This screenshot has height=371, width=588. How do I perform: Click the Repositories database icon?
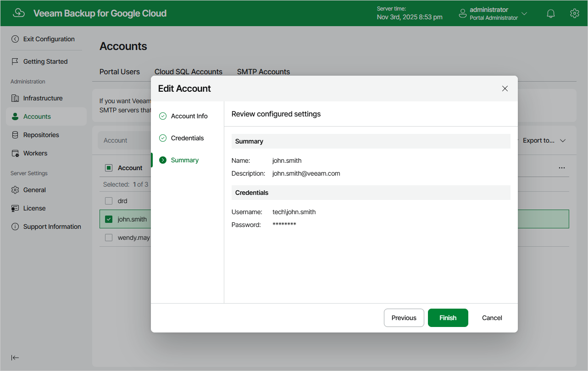pos(15,135)
